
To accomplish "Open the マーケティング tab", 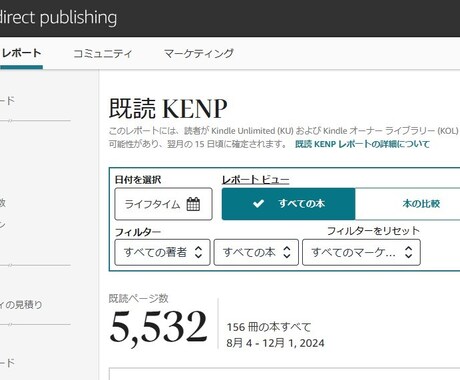I will (x=199, y=53).
